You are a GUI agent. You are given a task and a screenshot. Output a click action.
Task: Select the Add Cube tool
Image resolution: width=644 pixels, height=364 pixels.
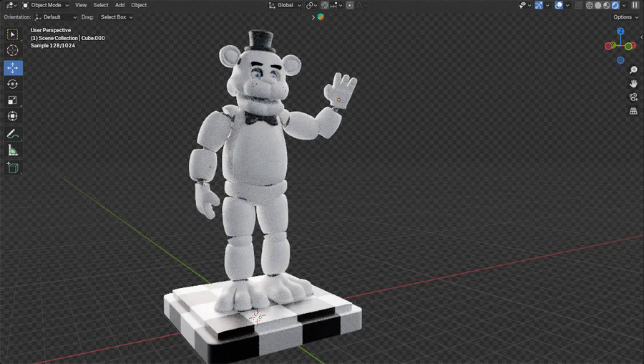pos(13,168)
